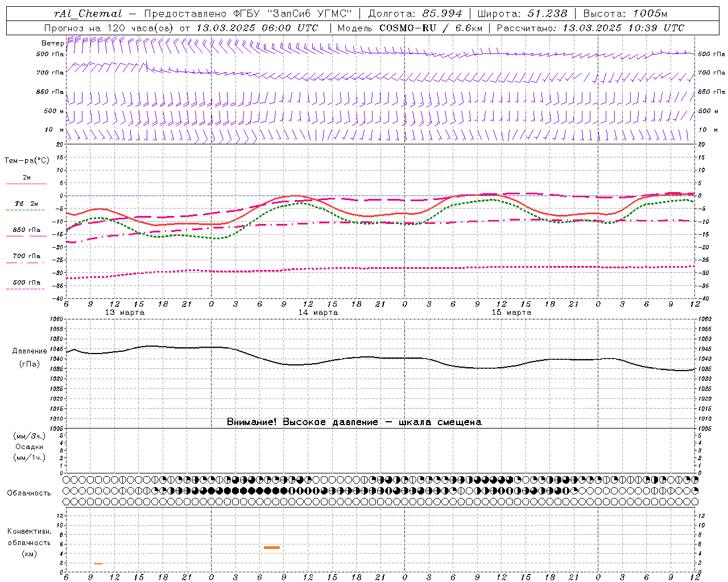
Task: Select the provider text ФГБУ "ЗапСиб УГМС"
Action: click(293, 14)
